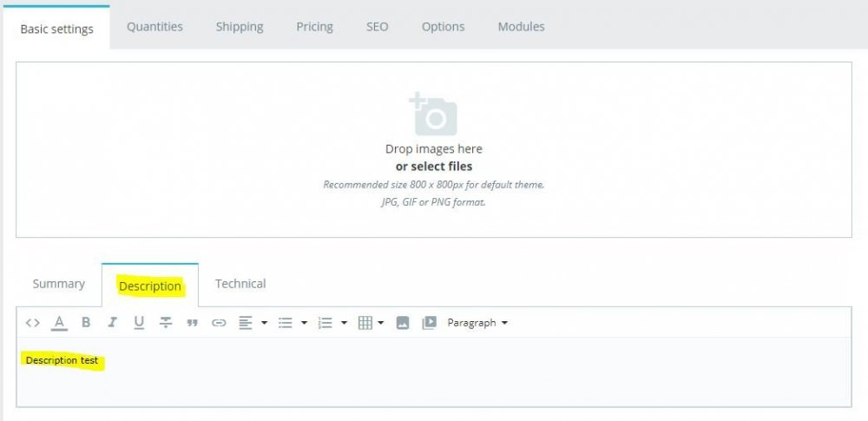Click the insert table icon

365,322
